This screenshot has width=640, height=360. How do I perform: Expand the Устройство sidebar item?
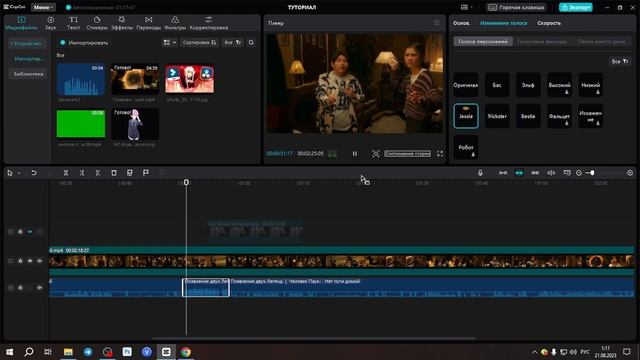[x=27, y=43]
